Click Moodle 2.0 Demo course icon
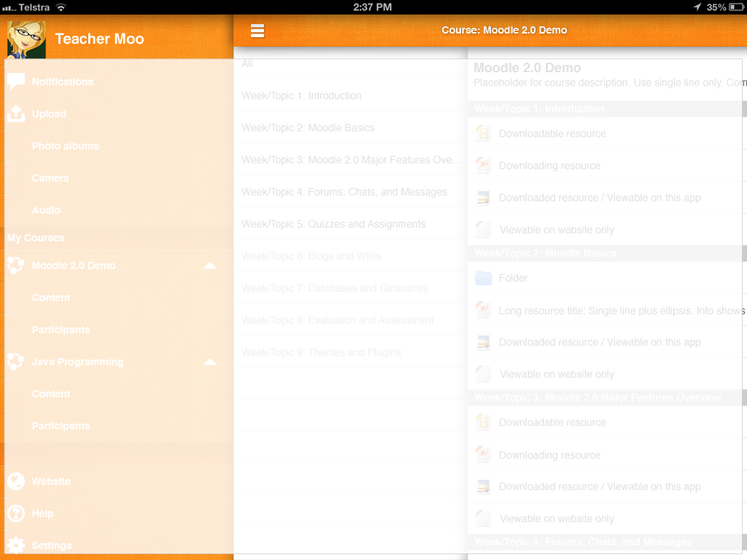747x560 pixels. (x=16, y=265)
